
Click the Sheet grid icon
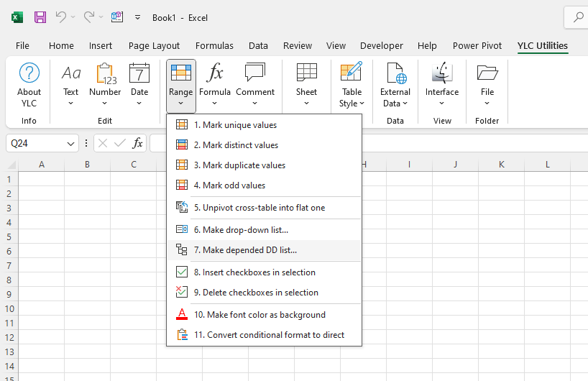tap(306, 73)
